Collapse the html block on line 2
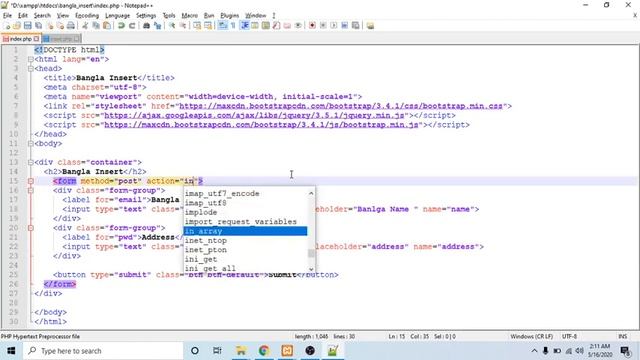 [31, 59]
